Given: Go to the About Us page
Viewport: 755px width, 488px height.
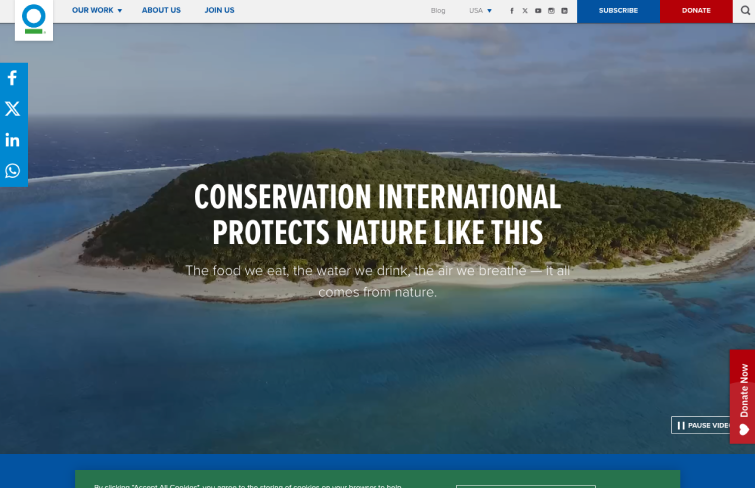Looking at the screenshot, I should [x=161, y=10].
